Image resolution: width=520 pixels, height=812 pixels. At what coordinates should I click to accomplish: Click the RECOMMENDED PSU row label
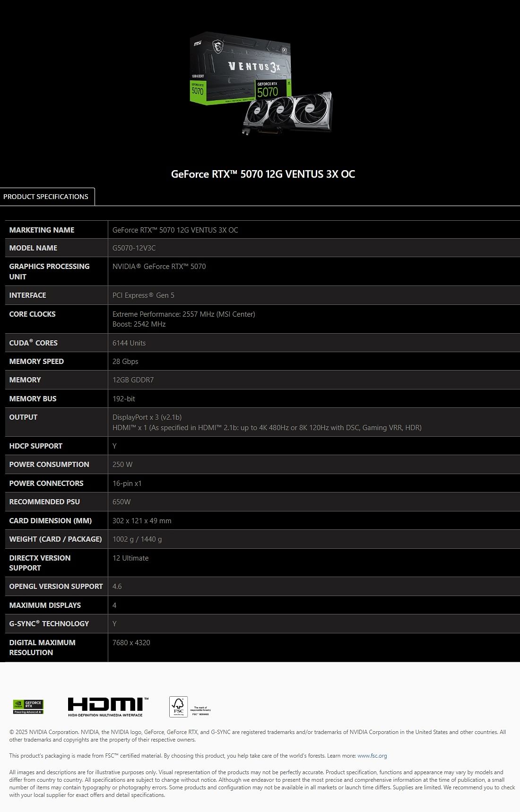[44, 502]
